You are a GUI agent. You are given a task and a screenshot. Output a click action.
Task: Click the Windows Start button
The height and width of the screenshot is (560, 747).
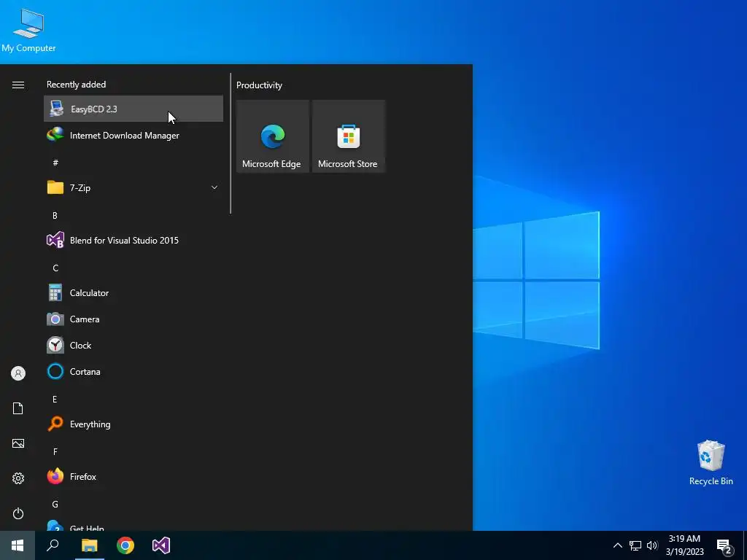tap(18, 545)
